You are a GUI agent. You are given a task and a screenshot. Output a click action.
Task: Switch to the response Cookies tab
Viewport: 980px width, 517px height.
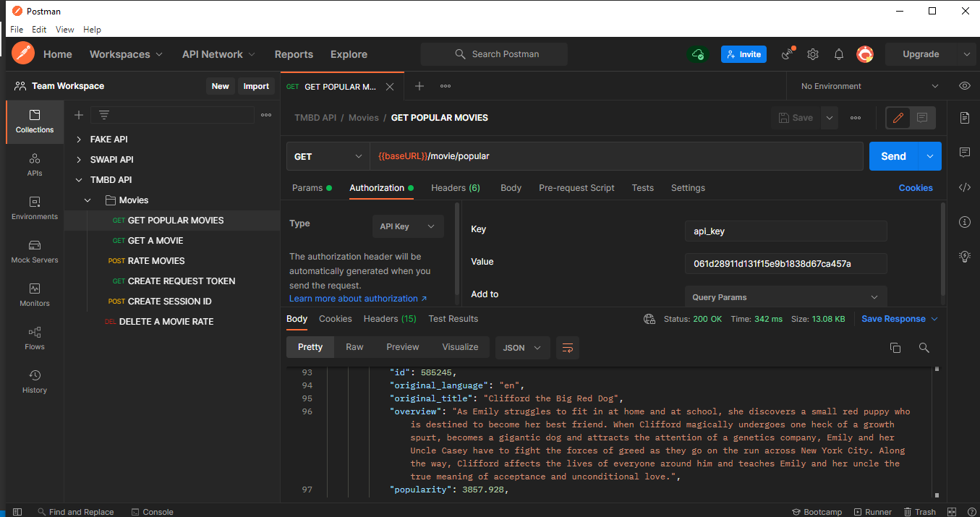click(336, 319)
